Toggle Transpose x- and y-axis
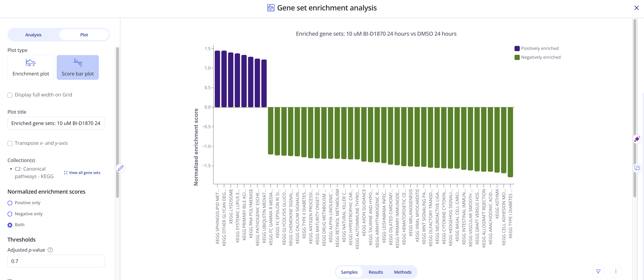Image resolution: width=644 pixels, height=280 pixels. 10,143
